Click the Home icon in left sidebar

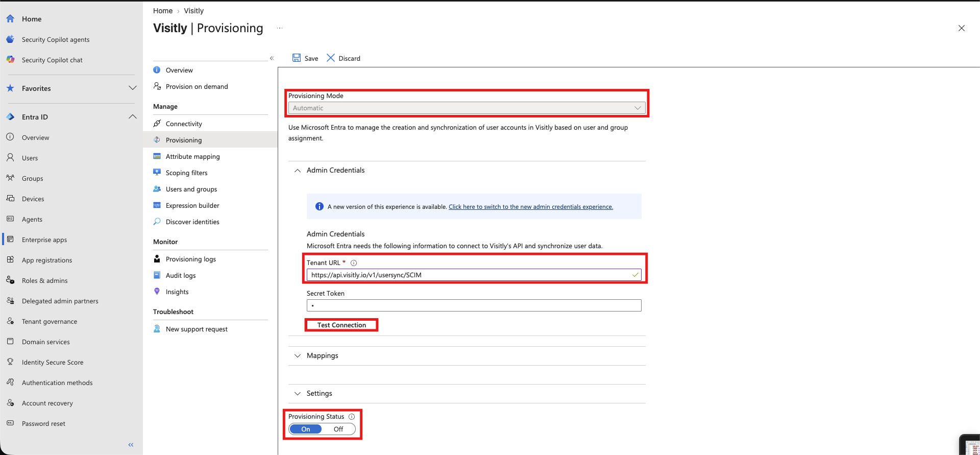[x=10, y=19]
